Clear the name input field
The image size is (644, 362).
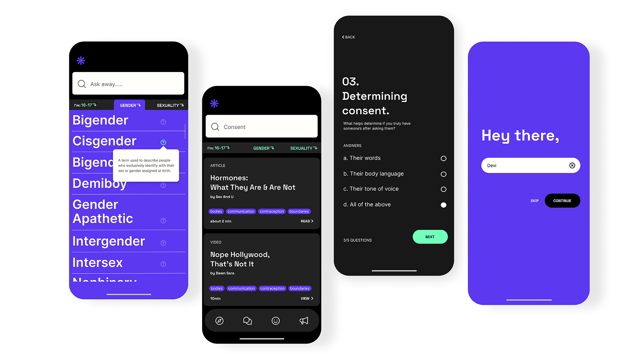572,165
